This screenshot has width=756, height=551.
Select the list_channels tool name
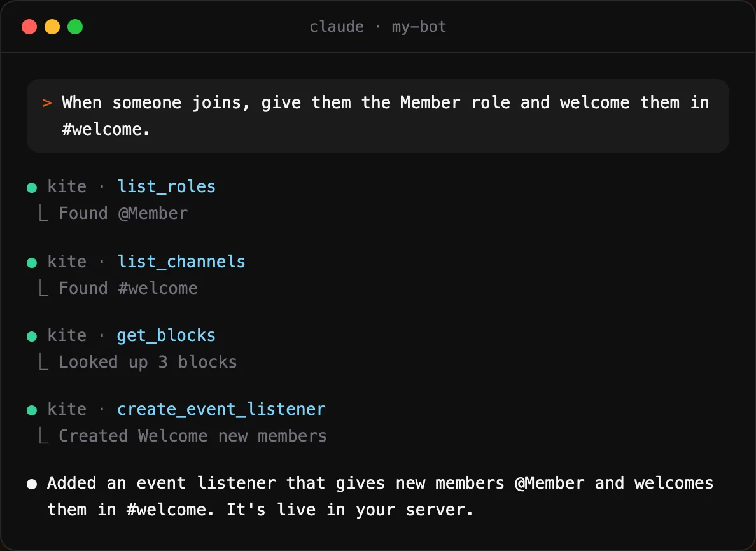click(x=181, y=262)
